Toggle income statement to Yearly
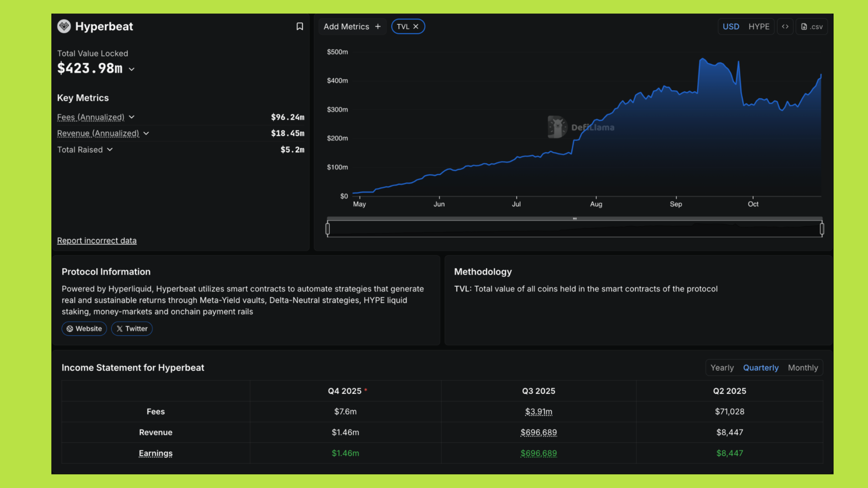This screenshot has height=488, width=868. [722, 368]
